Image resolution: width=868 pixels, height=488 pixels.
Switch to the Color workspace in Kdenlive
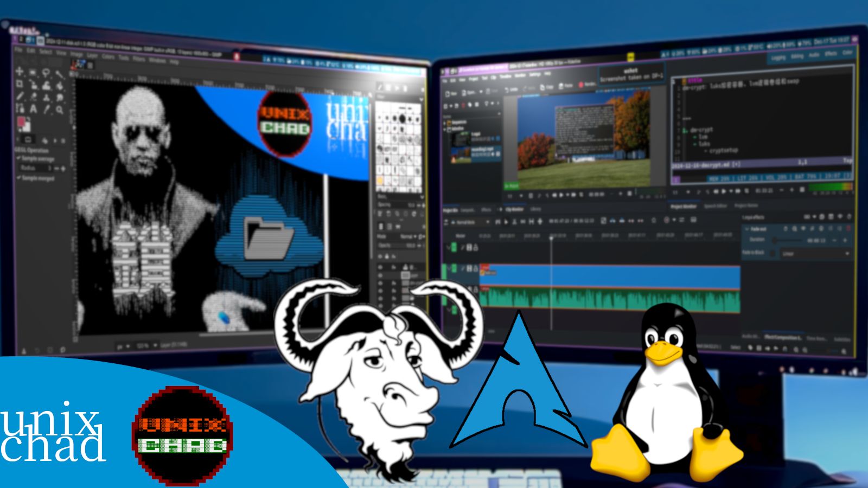point(847,53)
